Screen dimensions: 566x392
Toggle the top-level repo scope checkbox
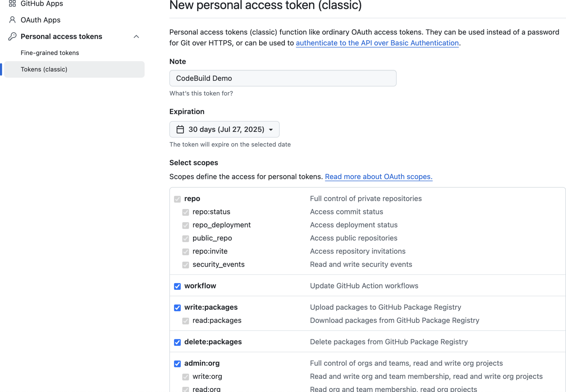(x=177, y=199)
